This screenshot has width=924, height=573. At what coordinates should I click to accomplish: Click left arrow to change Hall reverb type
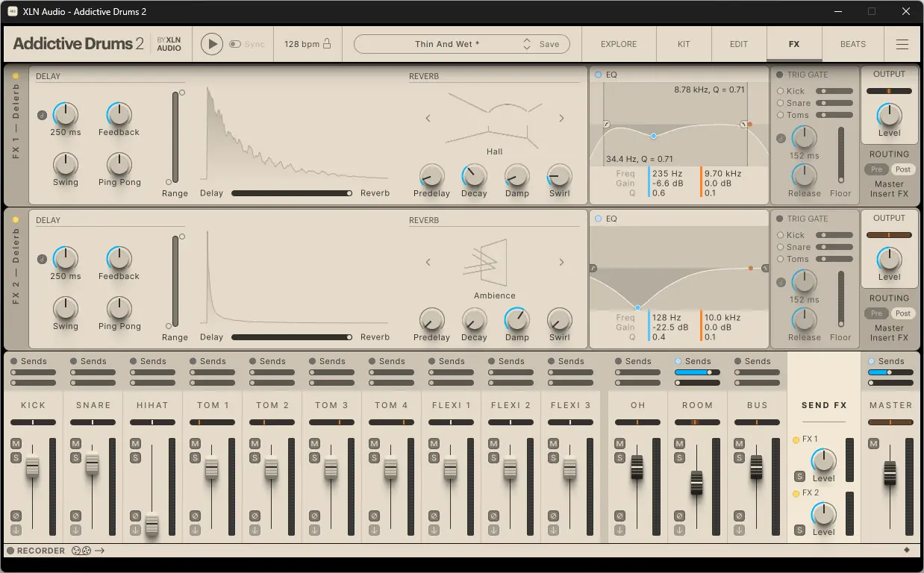(428, 118)
